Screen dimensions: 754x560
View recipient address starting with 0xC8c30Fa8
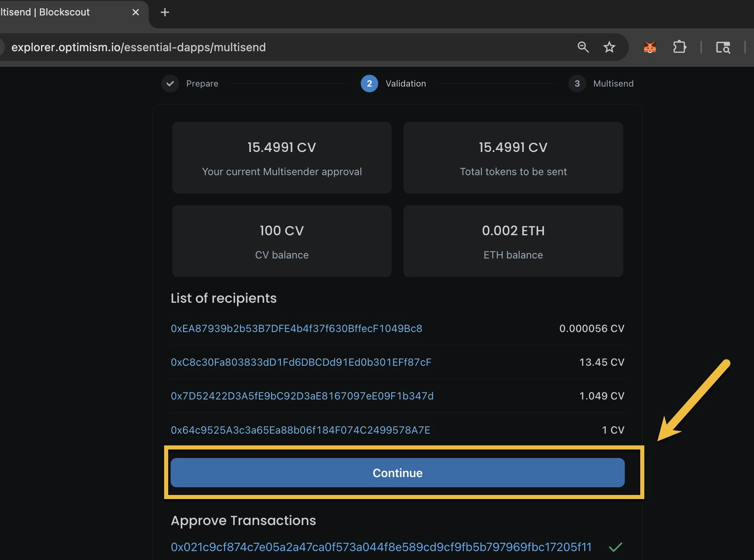301,362
